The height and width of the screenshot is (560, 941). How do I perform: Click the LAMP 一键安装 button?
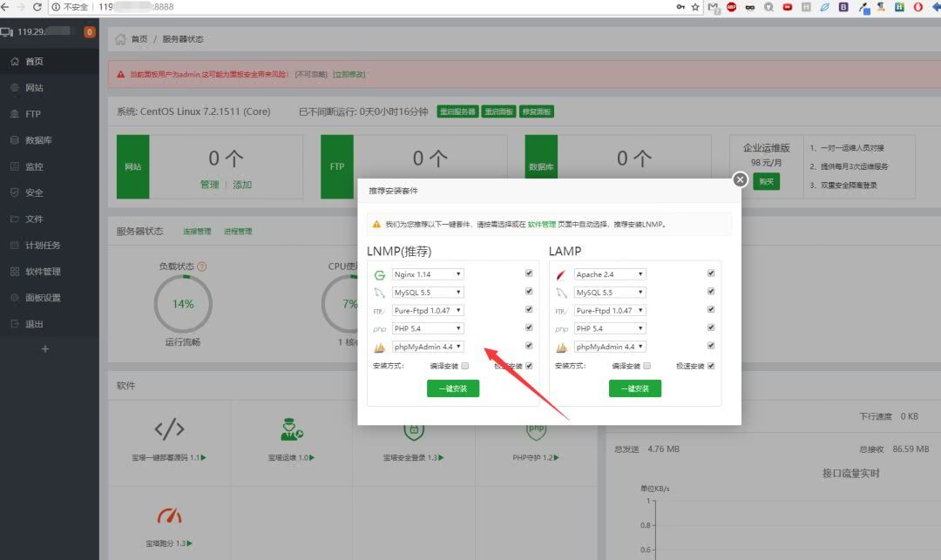coord(635,388)
